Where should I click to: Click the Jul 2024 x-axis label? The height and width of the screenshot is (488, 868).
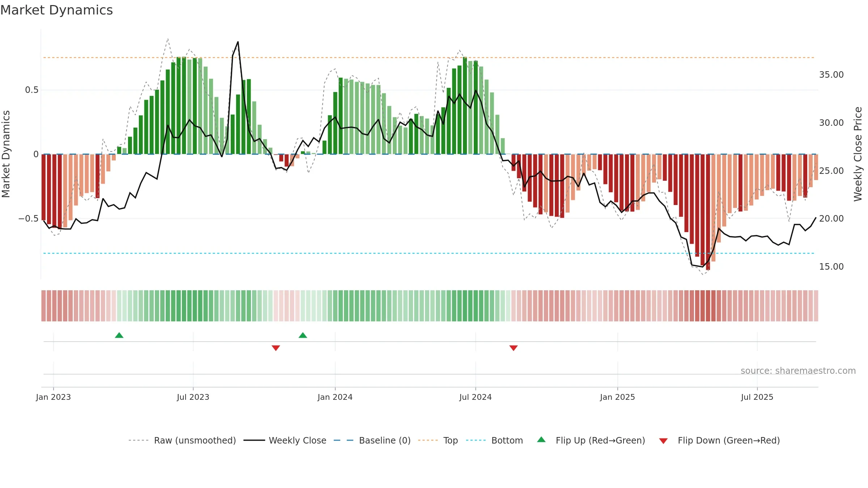point(476,397)
